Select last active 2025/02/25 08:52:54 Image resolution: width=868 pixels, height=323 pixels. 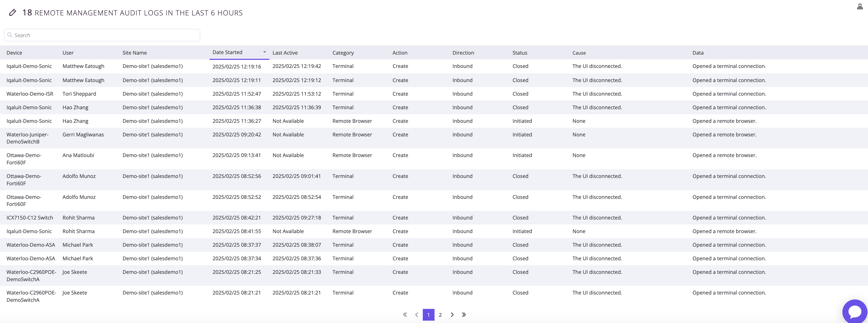tap(297, 197)
